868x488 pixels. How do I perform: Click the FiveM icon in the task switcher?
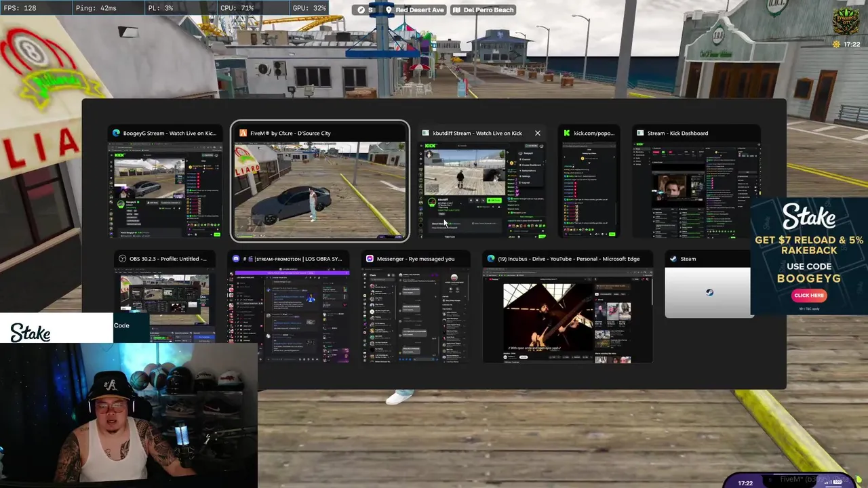243,134
